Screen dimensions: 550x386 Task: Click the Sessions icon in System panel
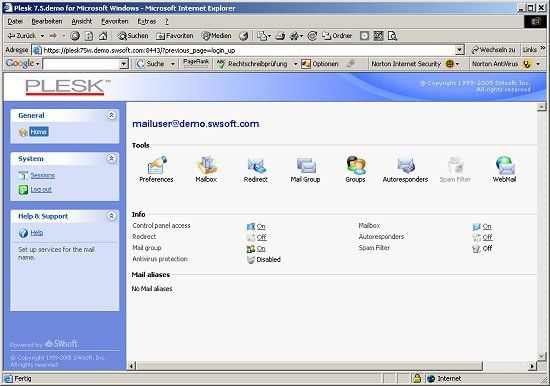[x=23, y=175]
